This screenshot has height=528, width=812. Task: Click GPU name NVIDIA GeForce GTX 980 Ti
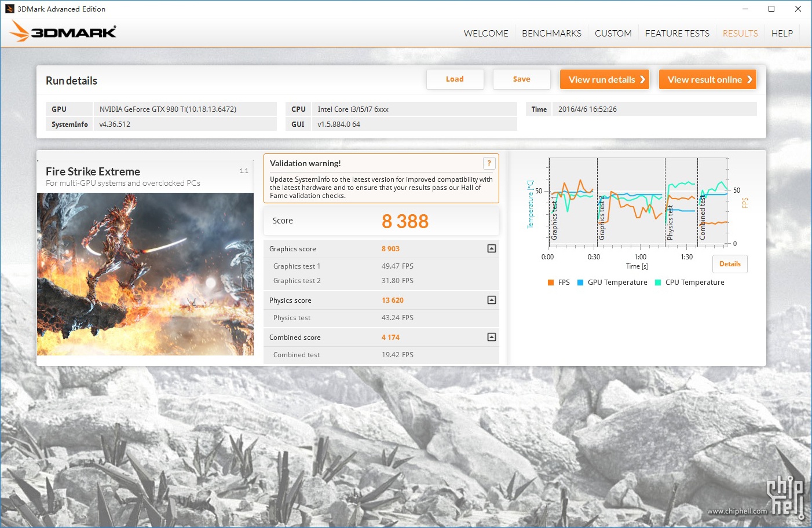(168, 109)
